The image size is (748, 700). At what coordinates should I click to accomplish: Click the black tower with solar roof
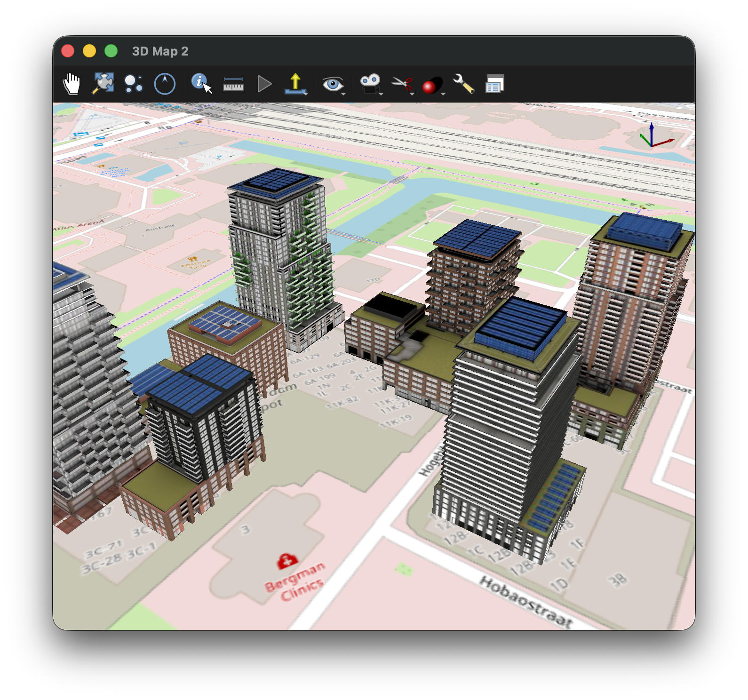click(x=202, y=419)
